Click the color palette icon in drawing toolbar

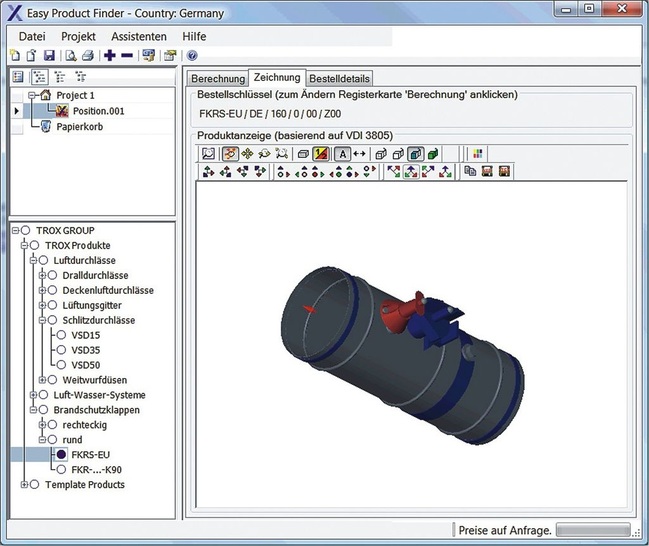tap(477, 154)
